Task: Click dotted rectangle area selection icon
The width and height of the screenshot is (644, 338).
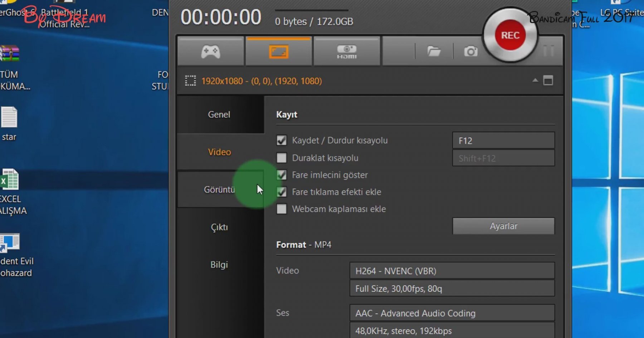Action: click(x=190, y=81)
